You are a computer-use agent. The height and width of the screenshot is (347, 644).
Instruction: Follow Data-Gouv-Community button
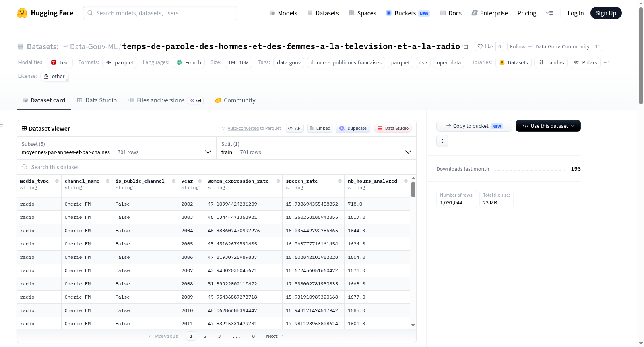549,46
